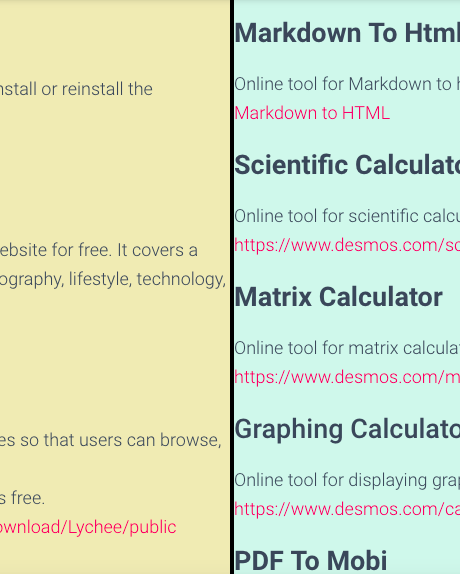Follow the desmos.com matrix calculator URL
Viewport: 460px width, 574px height.
pyautogui.click(x=347, y=377)
